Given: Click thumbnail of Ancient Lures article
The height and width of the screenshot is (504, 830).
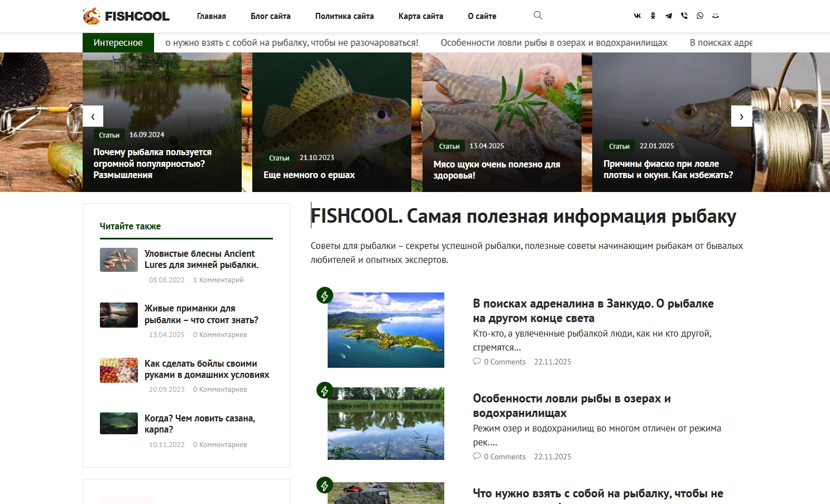Looking at the screenshot, I should 119,260.
